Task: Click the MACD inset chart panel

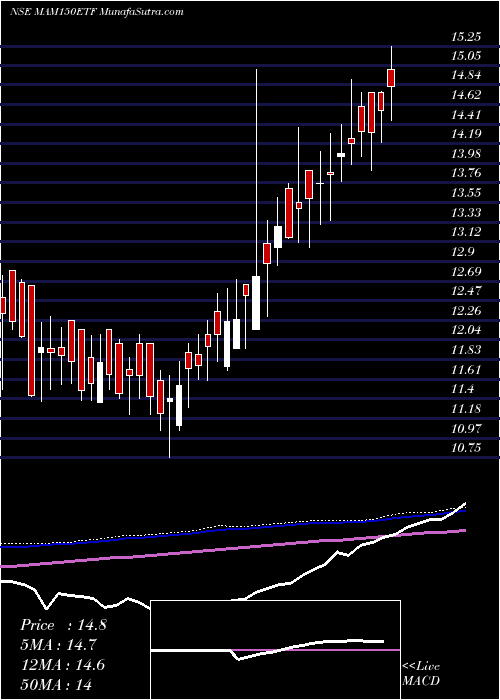Action: (275, 650)
